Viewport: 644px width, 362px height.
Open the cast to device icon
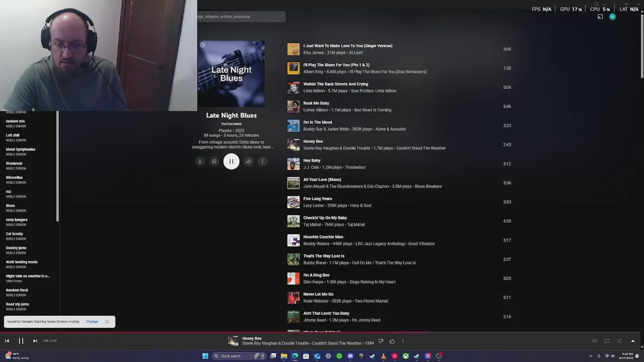click(x=600, y=17)
